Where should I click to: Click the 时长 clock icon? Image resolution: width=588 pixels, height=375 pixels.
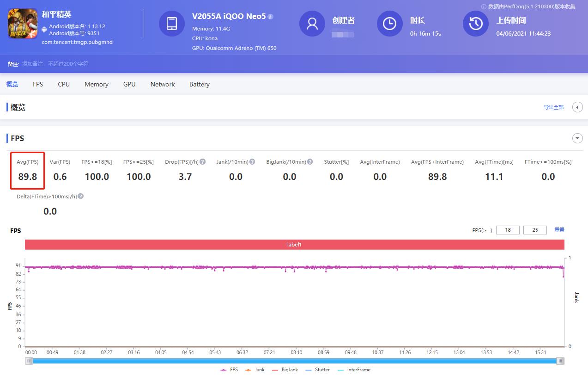point(389,23)
